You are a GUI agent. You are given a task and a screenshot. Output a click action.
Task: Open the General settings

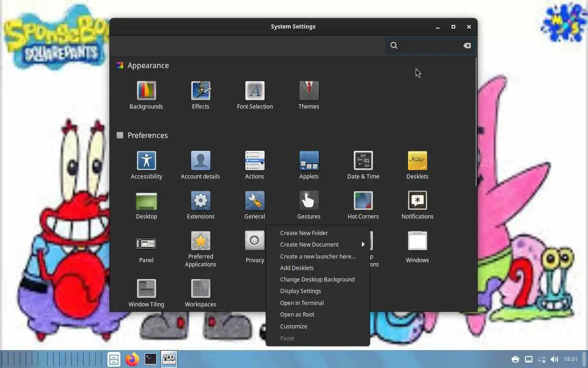tap(255, 205)
